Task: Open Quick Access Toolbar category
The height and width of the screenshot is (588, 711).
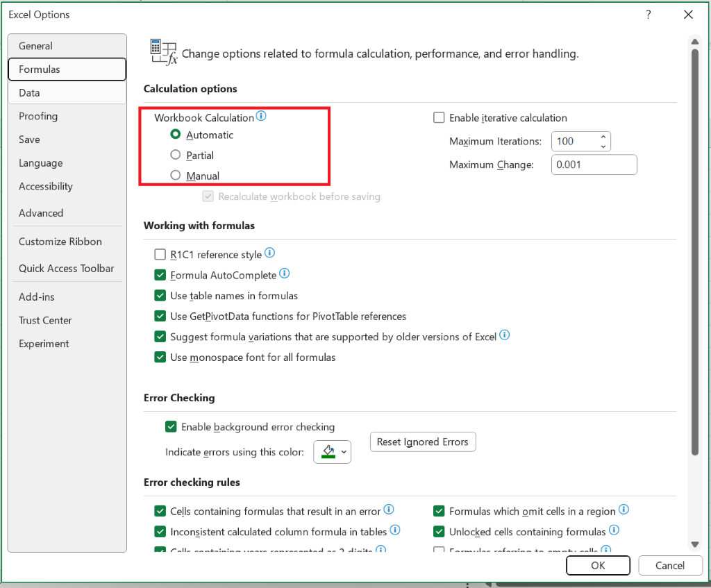Action: pyautogui.click(x=67, y=269)
